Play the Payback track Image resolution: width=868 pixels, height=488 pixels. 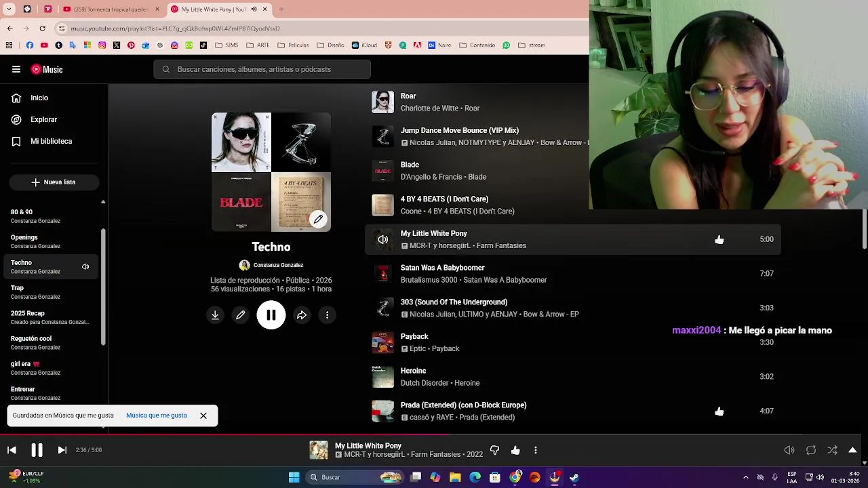[x=382, y=342]
